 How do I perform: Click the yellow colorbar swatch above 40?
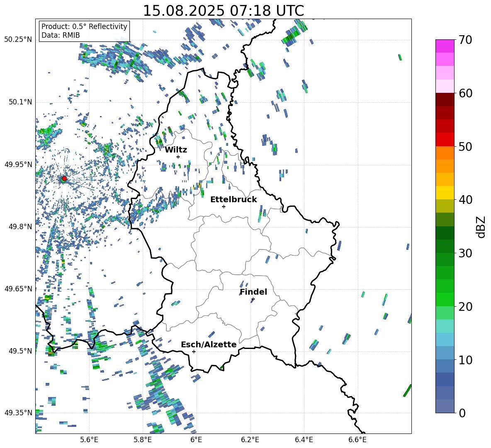(445, 193)
